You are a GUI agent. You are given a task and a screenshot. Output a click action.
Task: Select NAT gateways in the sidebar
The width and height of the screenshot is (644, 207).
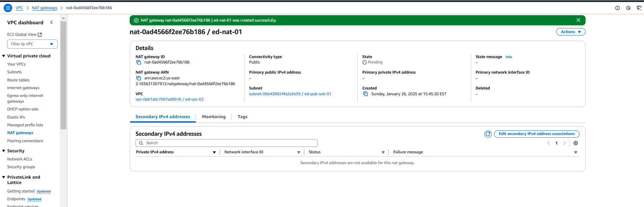point(20,133)
